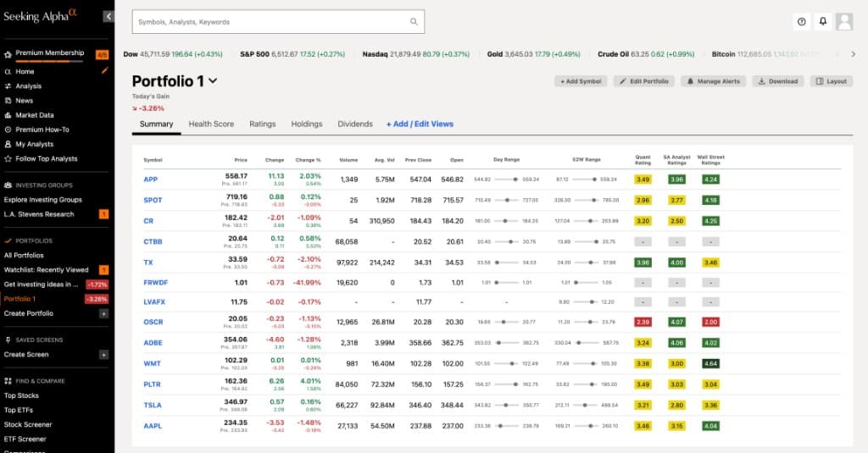Click the Crude Oil ticker in the market bar
This screenshot has width=868, height=453.
pos(646,54)
